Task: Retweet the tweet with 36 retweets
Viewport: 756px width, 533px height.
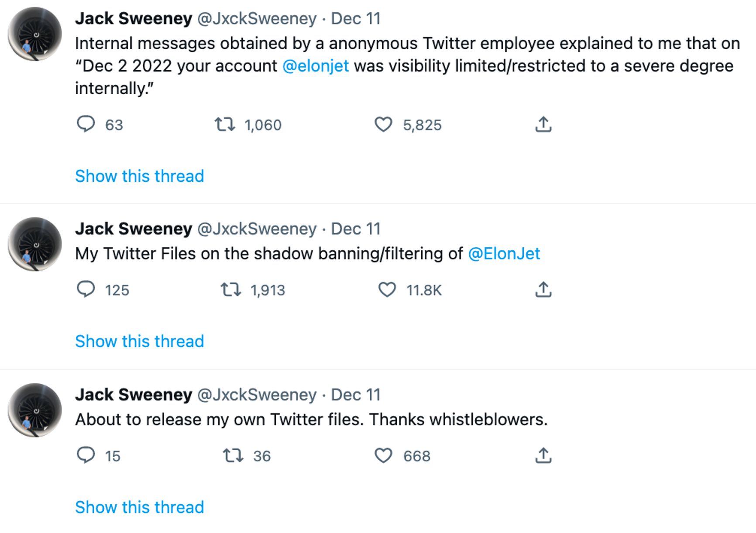Action: click(233, 456)
